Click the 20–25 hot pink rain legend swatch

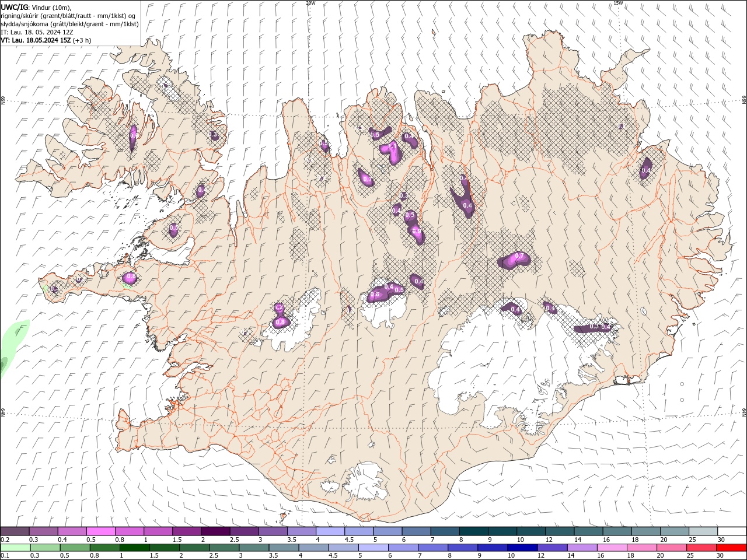pos(671,548)
